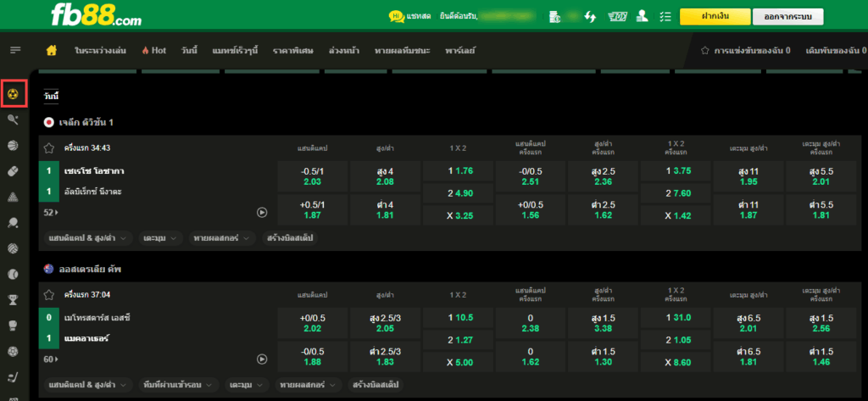Screen dimensions: 868x401
Task: Open เตะมุม dropdown in เจลีก match
Action: (x=160, y=238)
